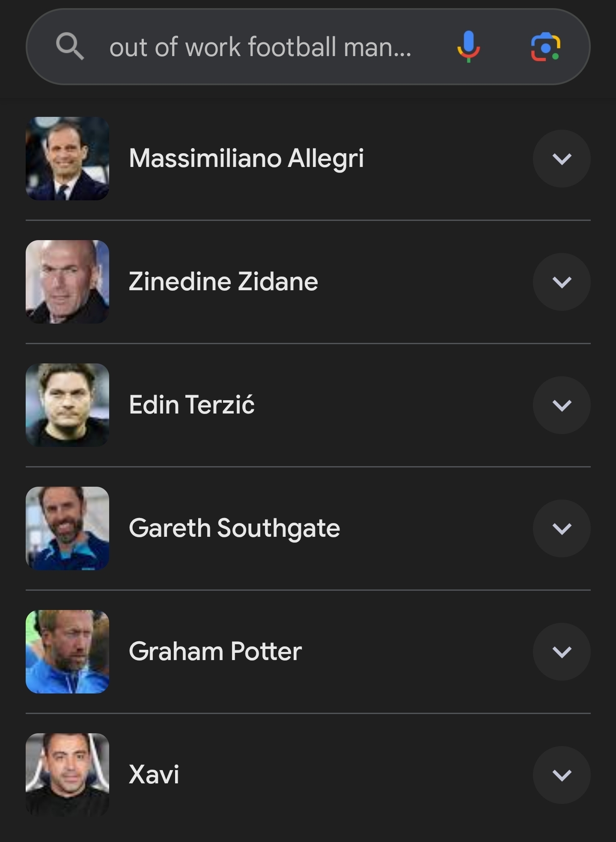Tap the Gareth Southgate photo
Screen dimensions: 616x842
[x=67, y=529]
